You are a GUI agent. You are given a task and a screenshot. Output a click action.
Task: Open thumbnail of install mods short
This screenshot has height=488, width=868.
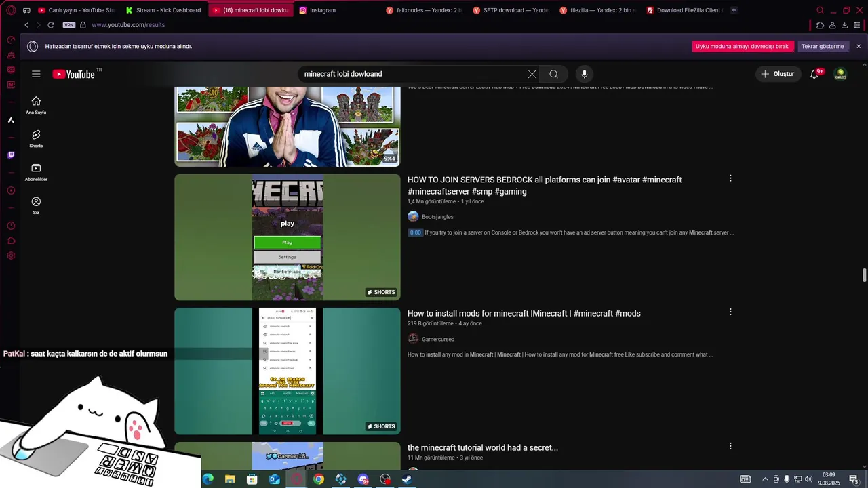288,371
